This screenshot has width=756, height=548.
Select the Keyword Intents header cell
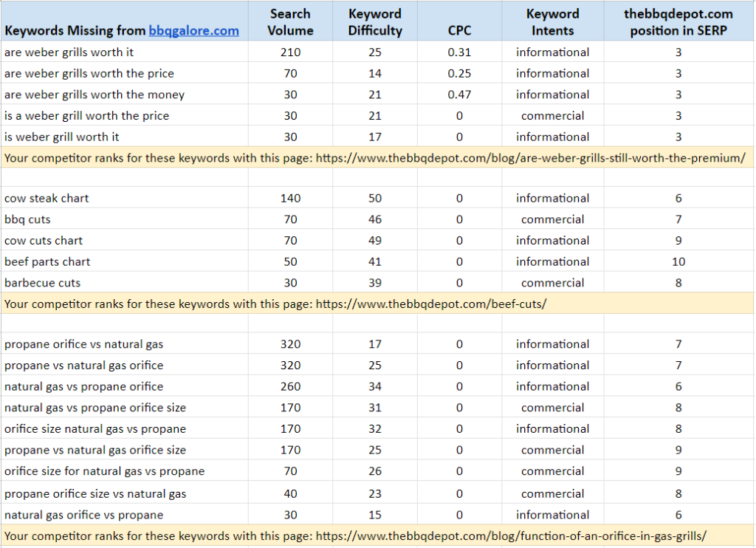pos(552,21)
